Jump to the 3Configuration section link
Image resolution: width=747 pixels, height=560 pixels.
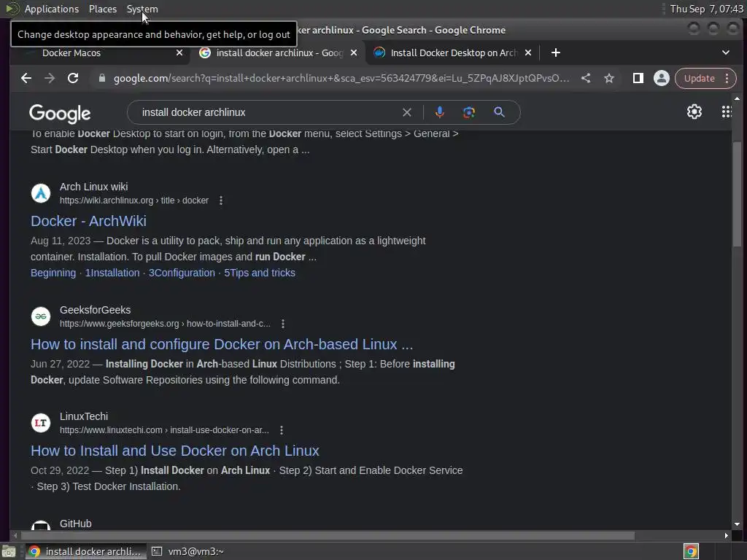pyautogui.click(x=182, y=273)
